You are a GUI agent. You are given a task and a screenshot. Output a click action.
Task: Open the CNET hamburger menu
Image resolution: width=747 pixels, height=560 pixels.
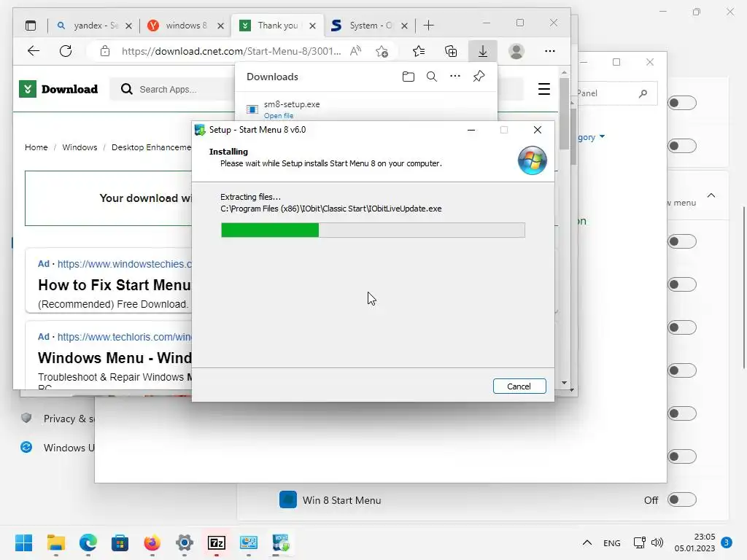tap(544, 89)
